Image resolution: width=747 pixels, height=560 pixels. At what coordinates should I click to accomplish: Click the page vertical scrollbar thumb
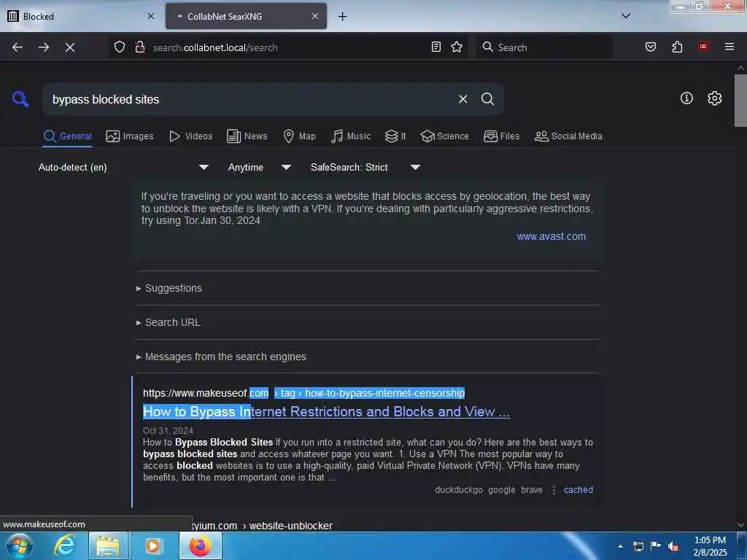pos(740,100)
